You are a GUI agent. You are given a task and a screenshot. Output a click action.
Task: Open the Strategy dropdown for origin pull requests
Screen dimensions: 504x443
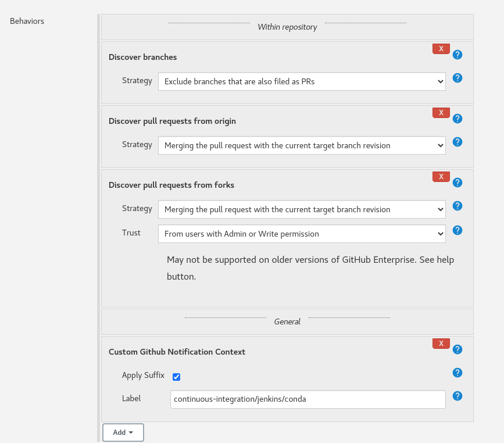(302, 145)
